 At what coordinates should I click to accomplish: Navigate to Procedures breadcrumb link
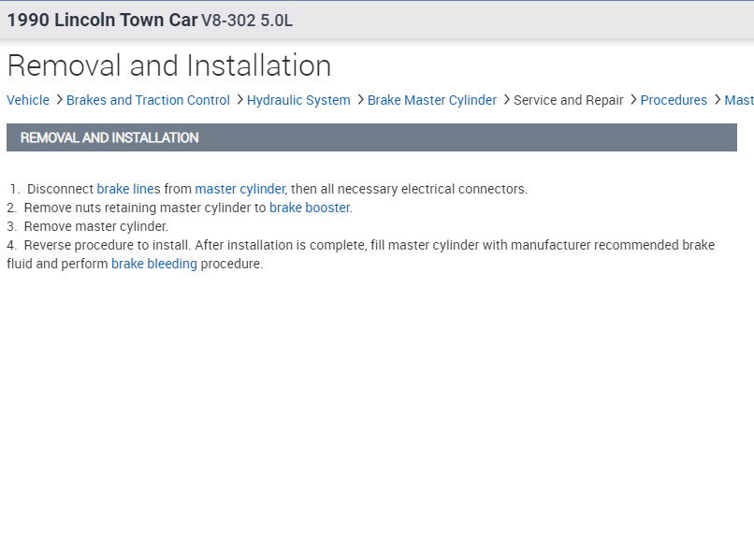(x=674, y=100)
